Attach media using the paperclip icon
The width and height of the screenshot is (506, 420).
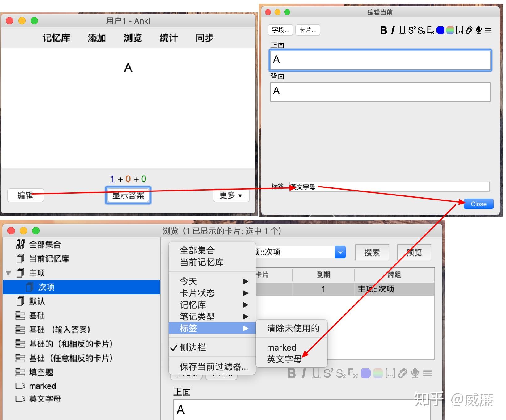point(469,30)
